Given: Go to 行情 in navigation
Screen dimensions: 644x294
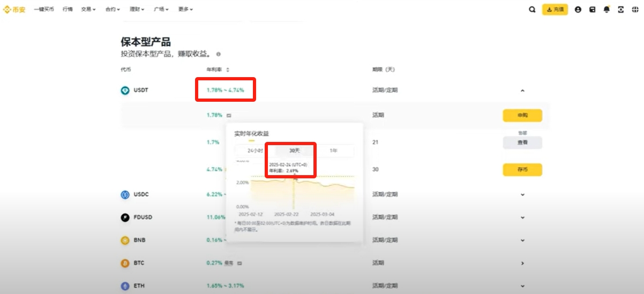Looking at the screenshot, I should tap(68, 9).
